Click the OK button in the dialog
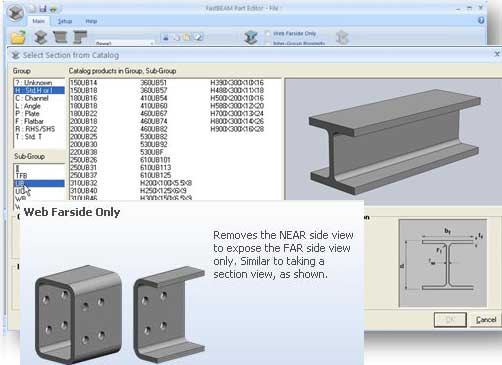Viewport: 502px width, 365px height. [450, 320]
